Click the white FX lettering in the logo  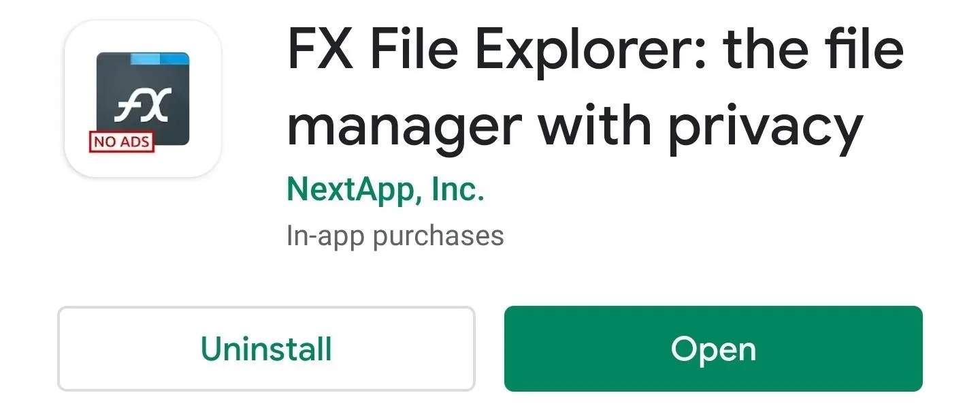[x=141, y=107]
